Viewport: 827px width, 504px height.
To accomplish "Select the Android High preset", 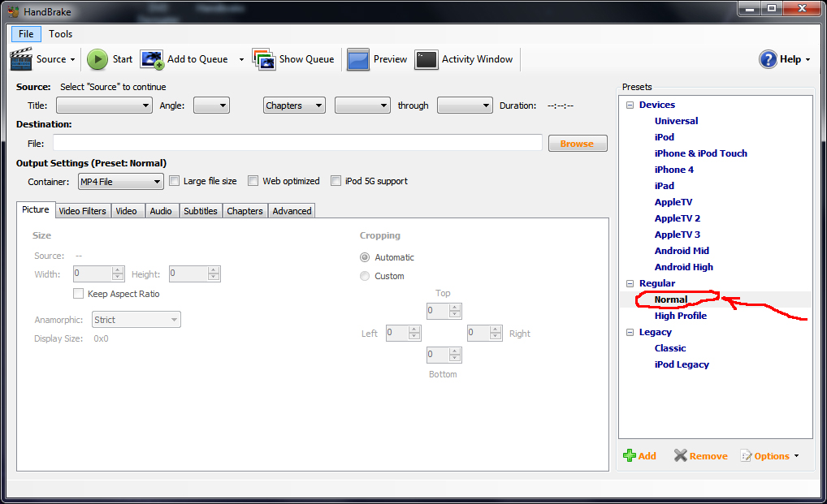I will [x=683, y=267].
